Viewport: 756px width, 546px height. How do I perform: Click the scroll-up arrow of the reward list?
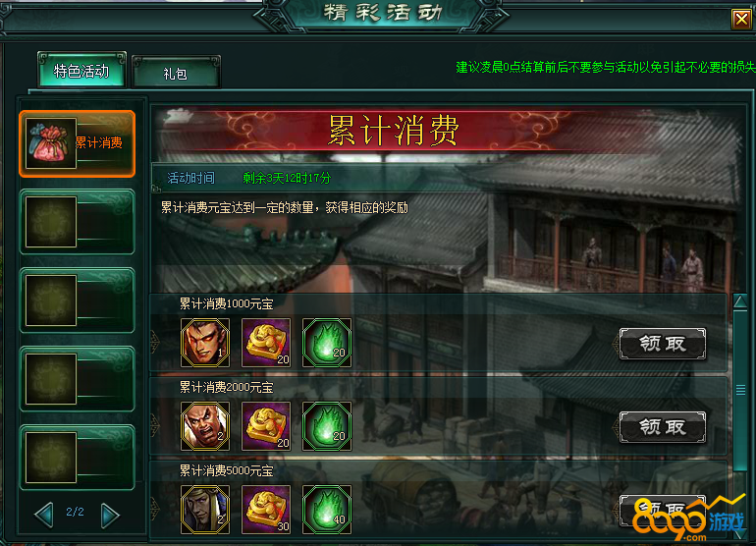[x=740, y=301]
